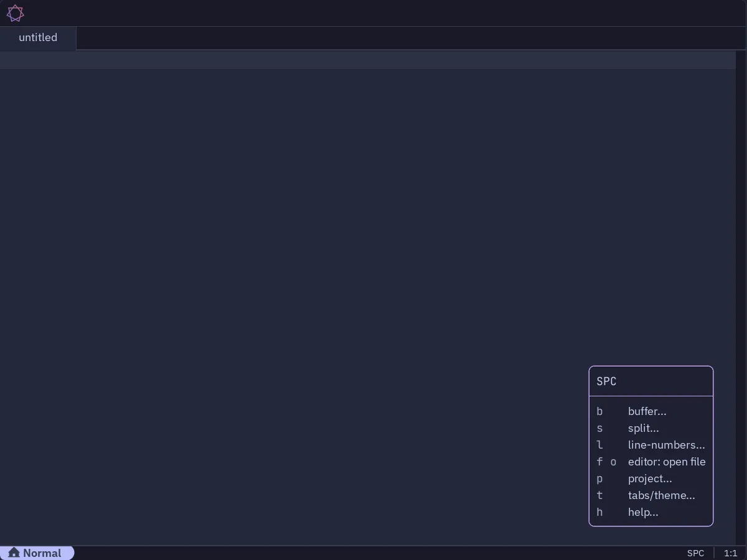Click the SPC pending key in the status bar

pyautogui.click(x=695, y=553)
